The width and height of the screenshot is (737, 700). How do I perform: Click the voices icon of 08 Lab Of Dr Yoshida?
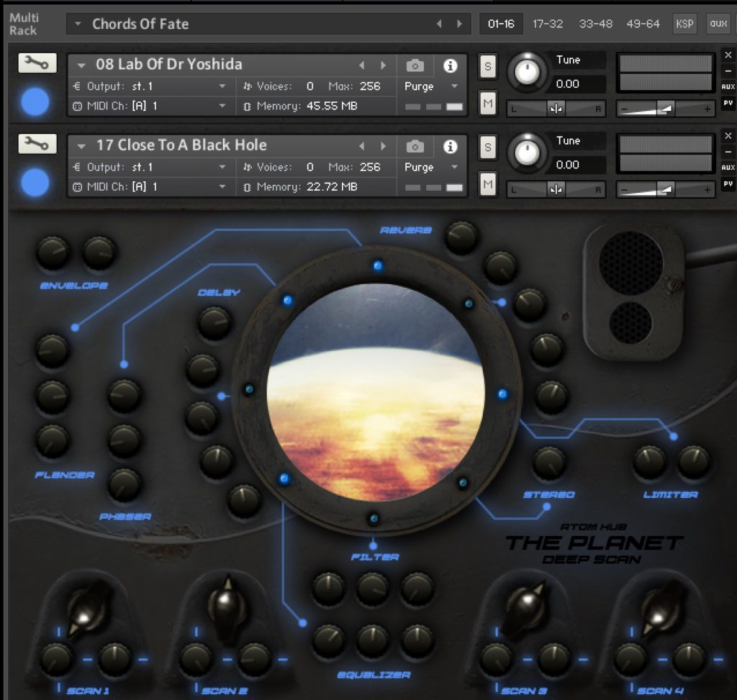248,86
